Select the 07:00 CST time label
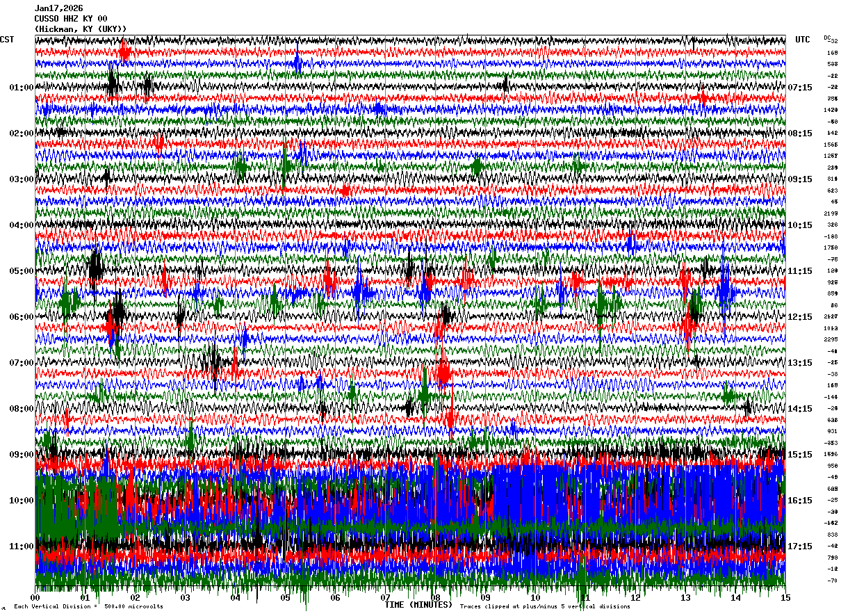Image resolution: width=841 pixels, height=616 pixels. [x=22, y=363]
